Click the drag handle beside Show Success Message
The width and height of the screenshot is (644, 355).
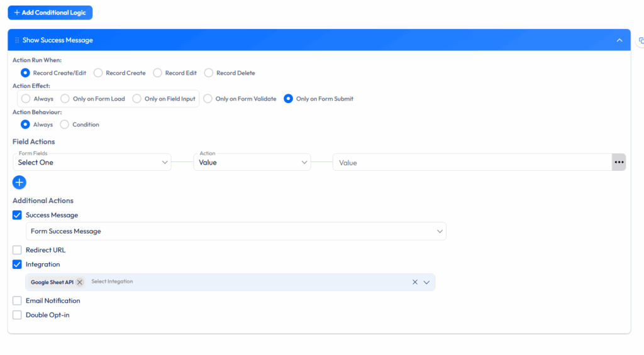[x=17, y=40]
